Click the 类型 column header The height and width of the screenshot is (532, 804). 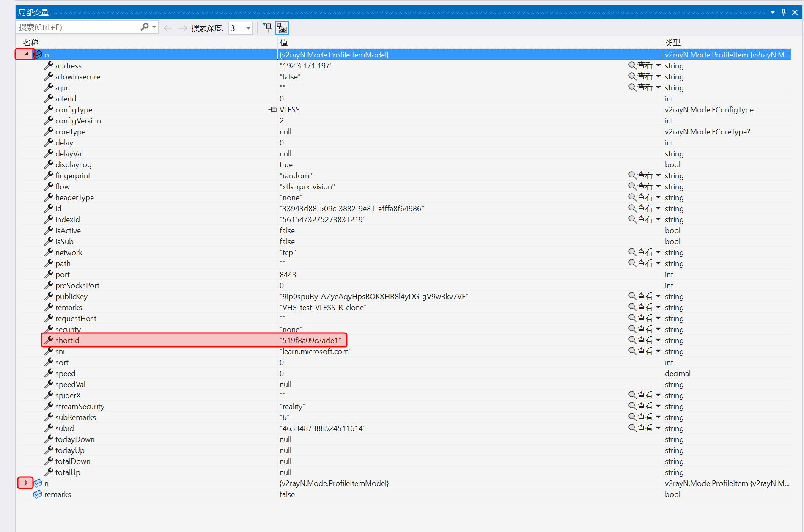point(672,42)
